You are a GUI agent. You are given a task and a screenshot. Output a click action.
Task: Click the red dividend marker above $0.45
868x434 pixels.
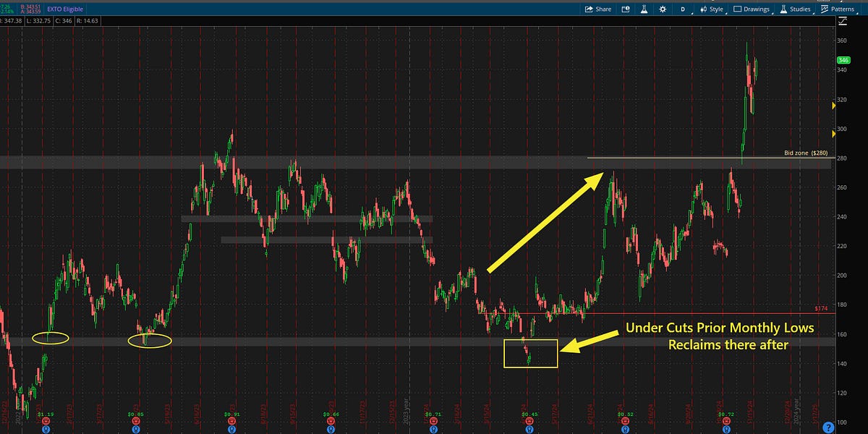click(x=529, y=421)
